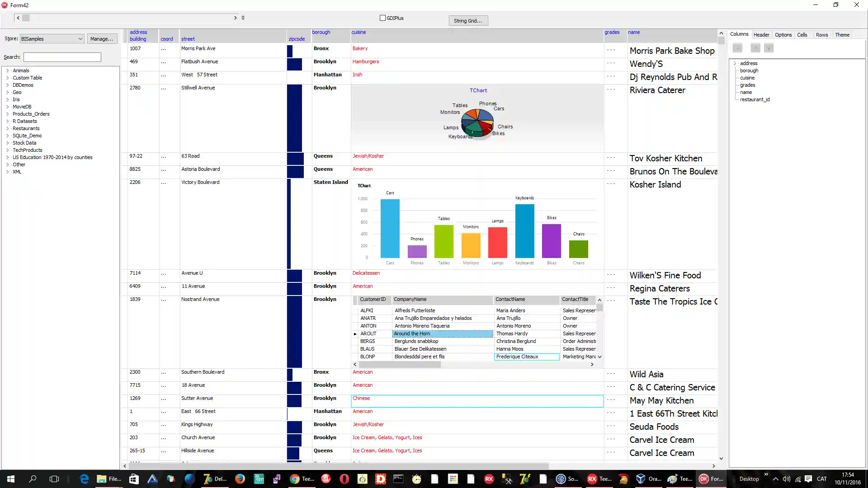Click the Manage... button
The image size is (868, 488).
(102, 39)
